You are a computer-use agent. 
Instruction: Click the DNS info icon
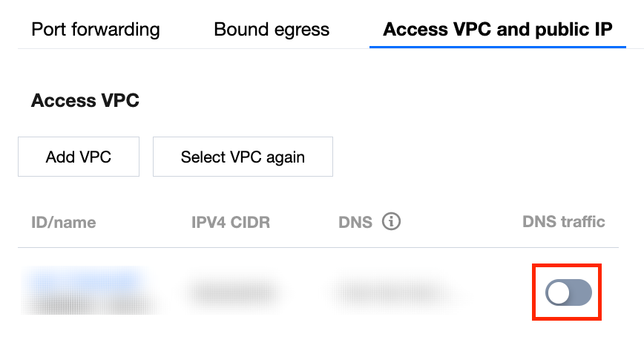point(392,221)
